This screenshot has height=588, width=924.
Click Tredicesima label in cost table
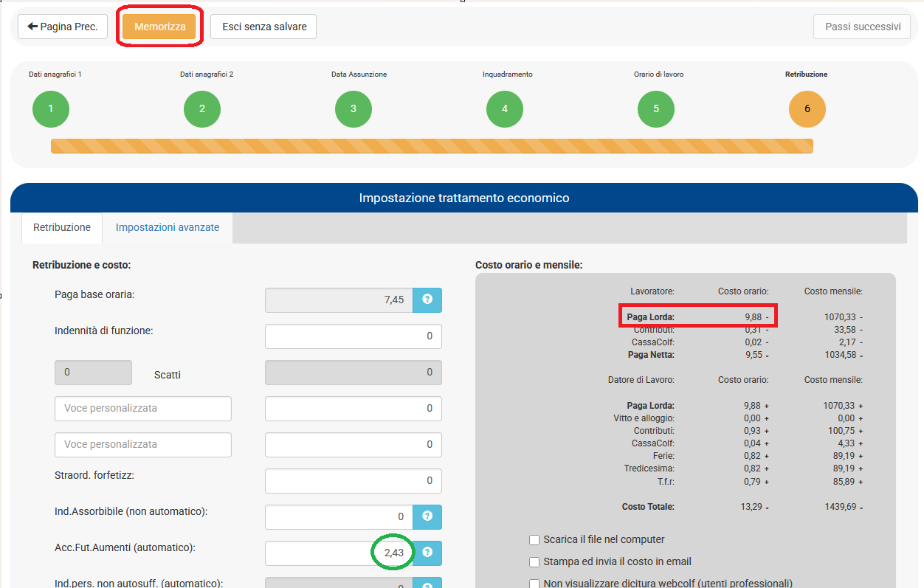point(649,468)
